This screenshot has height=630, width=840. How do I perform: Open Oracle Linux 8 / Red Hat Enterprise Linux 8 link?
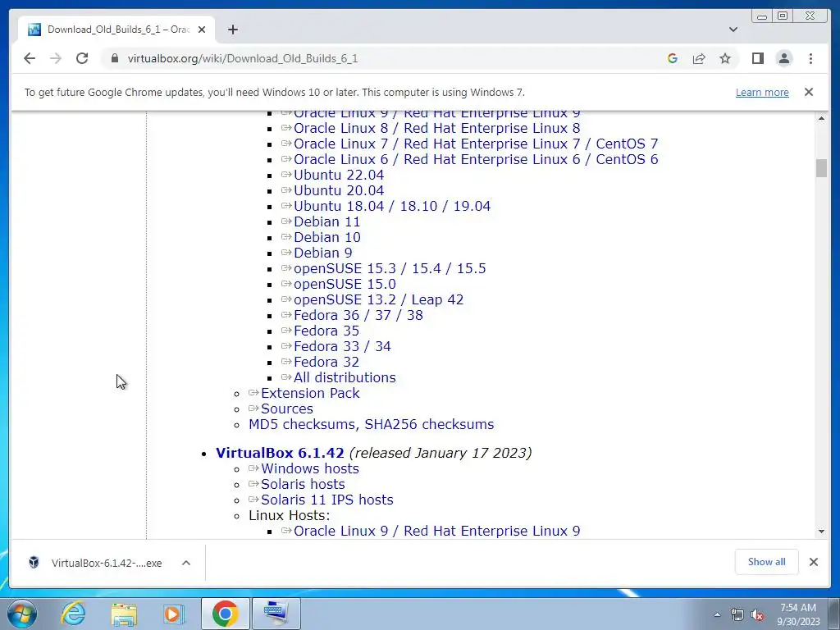point(436,128)
